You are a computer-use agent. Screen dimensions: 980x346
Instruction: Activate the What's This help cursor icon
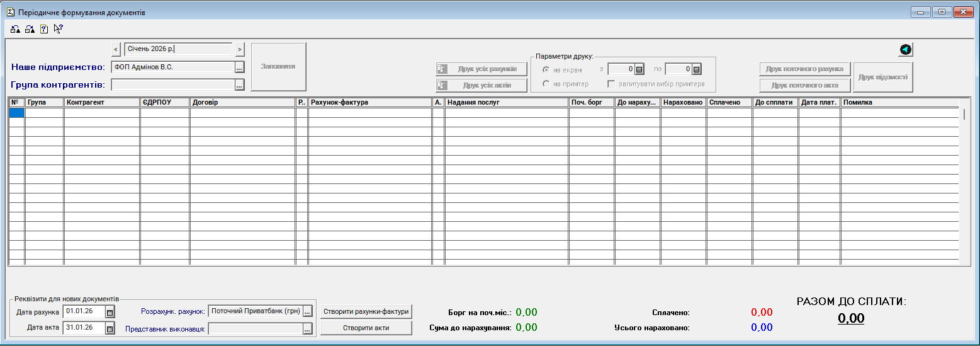(59, 28)
